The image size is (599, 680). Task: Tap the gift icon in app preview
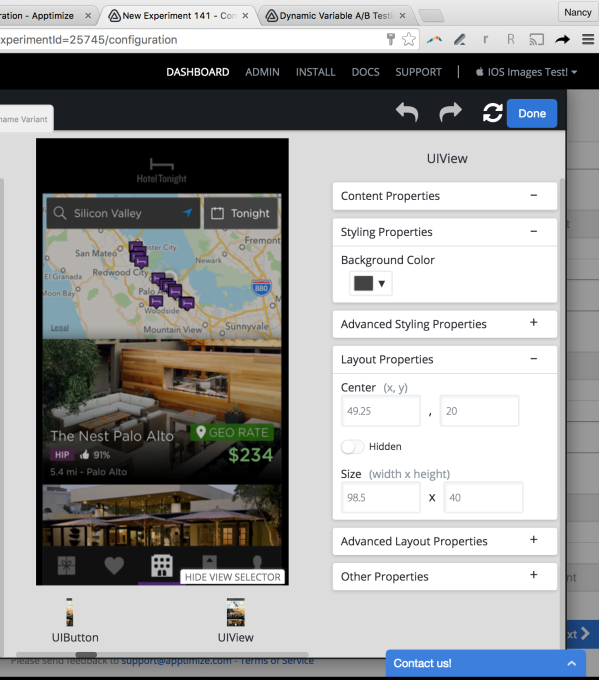[67, 566]
